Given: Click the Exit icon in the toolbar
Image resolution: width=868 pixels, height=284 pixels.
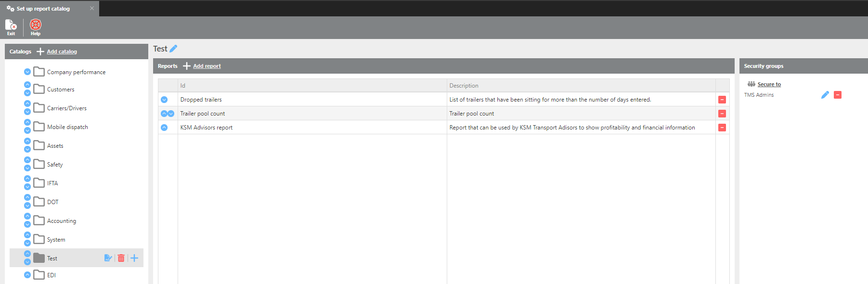Looking at the screenshot, I should (x=11, y=27).
